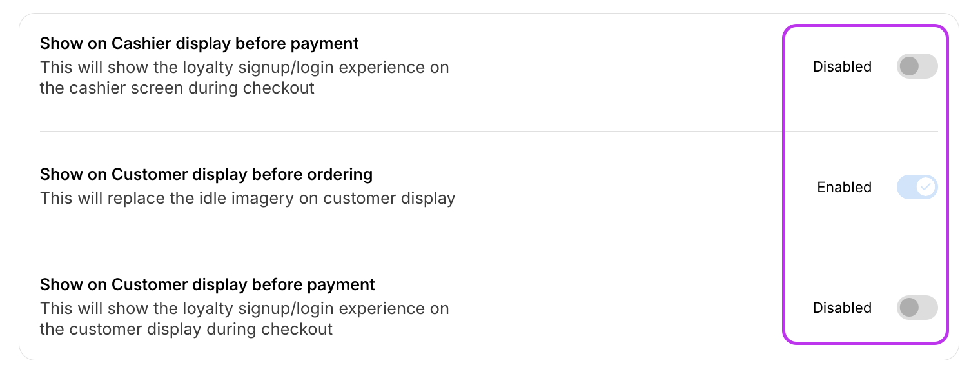Enable the Cashier display before payment toggle
The width and height of the screenshot is (980, 374).
pos(917,66)
